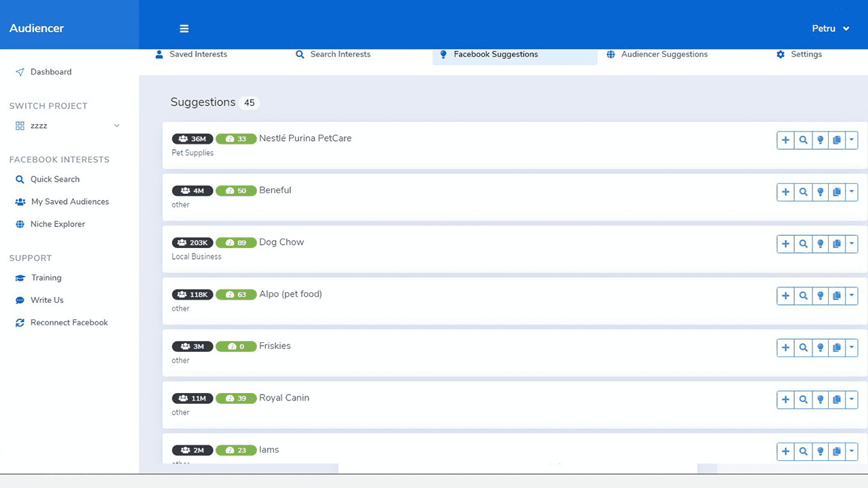The width and height of the screenshot is (868, 488).
Task: Expand zzzz project switcher
Action: (x=69, y=126)
